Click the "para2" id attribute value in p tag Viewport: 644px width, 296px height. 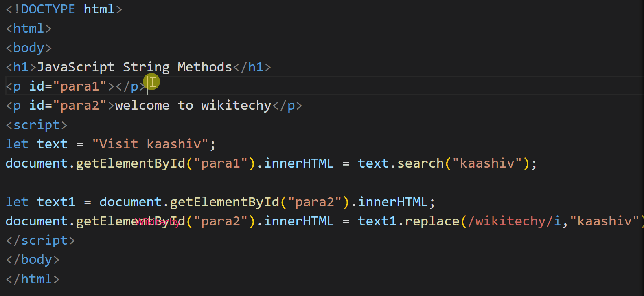[x=80, y=106]
